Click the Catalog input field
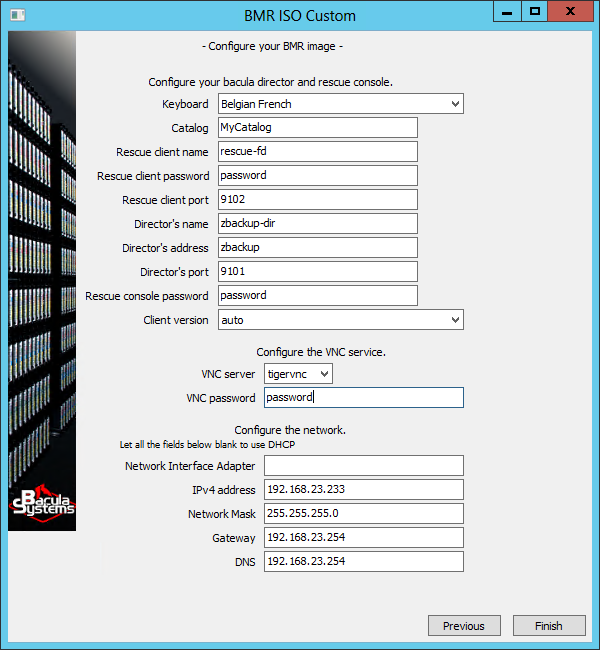600x650 pixels. pyautogui.click(x=318, y=127)
